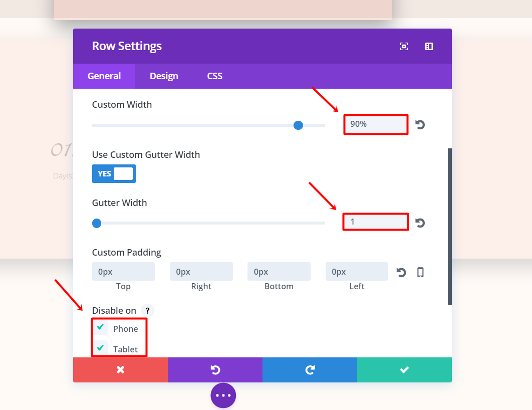
Task: Reset the Gutter Width value
Action: tap(420, 223)
